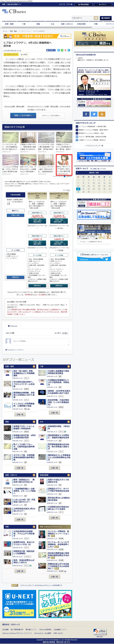Click RSS icon for 介護 category
Image resolution: width=114 pixels, height=644 pixels.
tap(69, 366)
